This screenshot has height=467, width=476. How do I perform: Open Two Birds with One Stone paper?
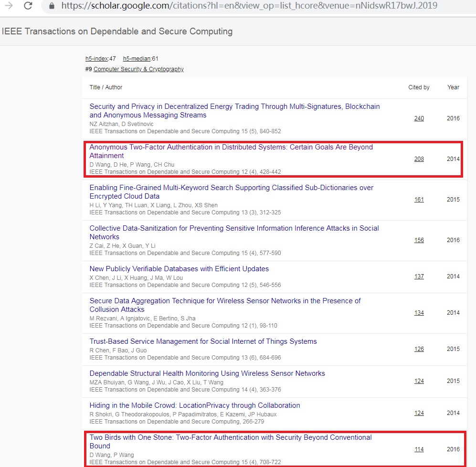click(x=231, y=442)
